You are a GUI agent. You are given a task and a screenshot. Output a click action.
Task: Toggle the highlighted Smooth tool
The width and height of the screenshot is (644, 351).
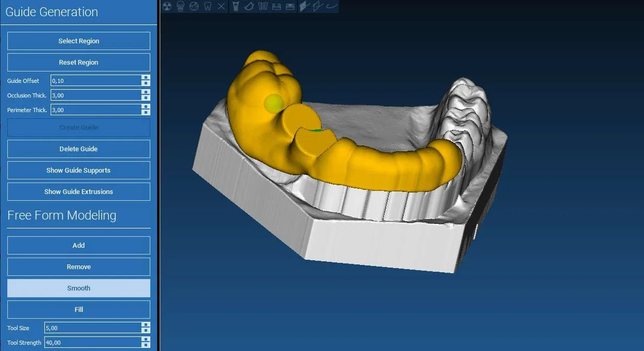coord(79,288)
